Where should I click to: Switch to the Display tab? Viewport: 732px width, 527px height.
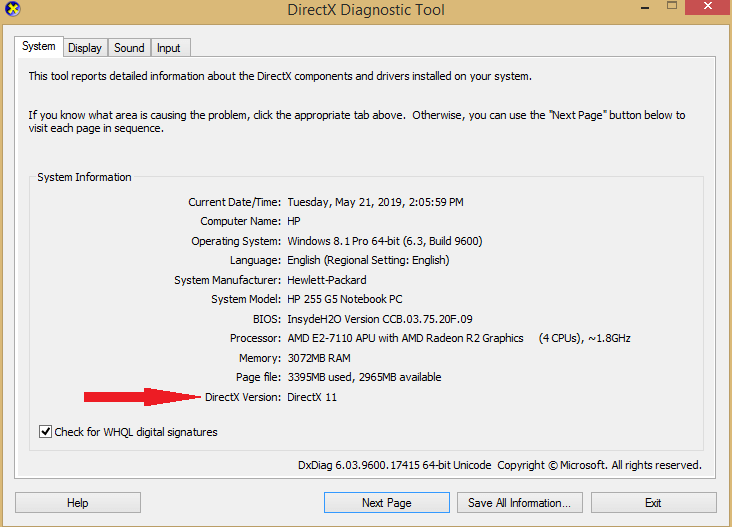[85, 48]
